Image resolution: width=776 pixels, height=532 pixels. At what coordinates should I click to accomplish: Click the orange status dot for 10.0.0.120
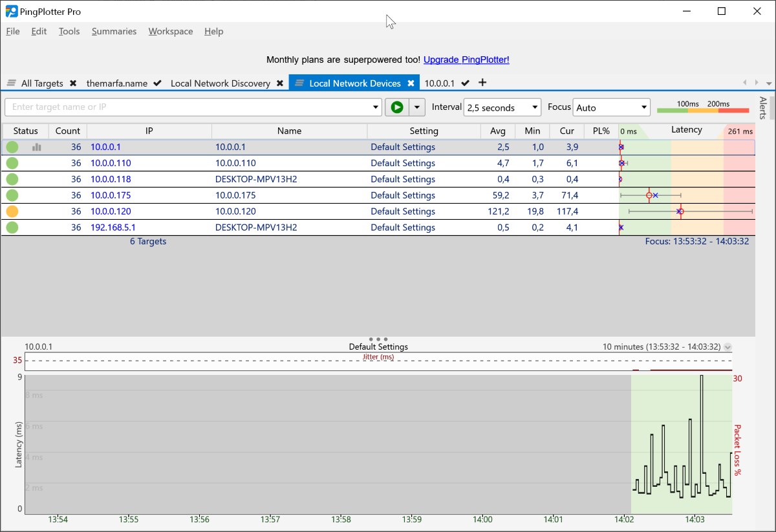12,211
